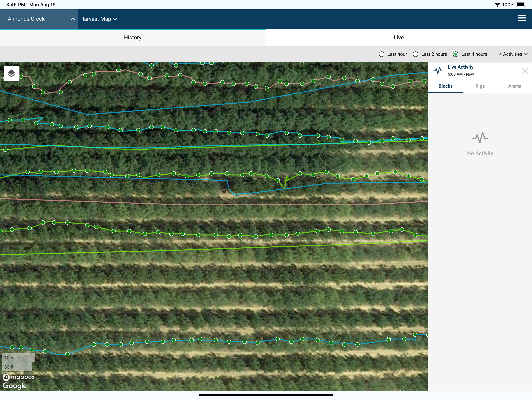The width and height of the screenshot is (532, 399).
Task: Click the Live Activity heading
Action: click(x=460, y=67)
